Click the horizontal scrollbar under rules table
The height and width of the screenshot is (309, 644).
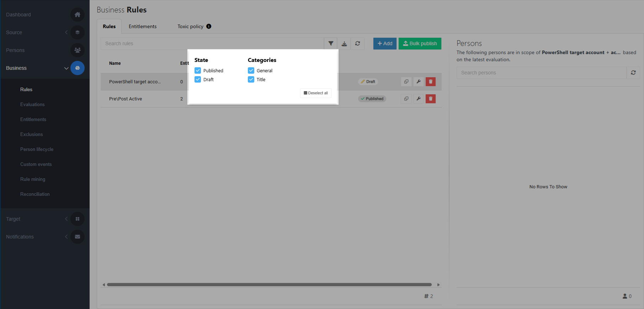(269, 285)
